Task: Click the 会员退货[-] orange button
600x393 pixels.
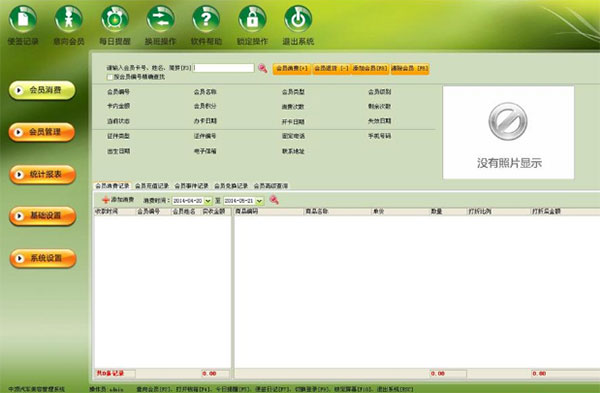Action: [331, 68]
